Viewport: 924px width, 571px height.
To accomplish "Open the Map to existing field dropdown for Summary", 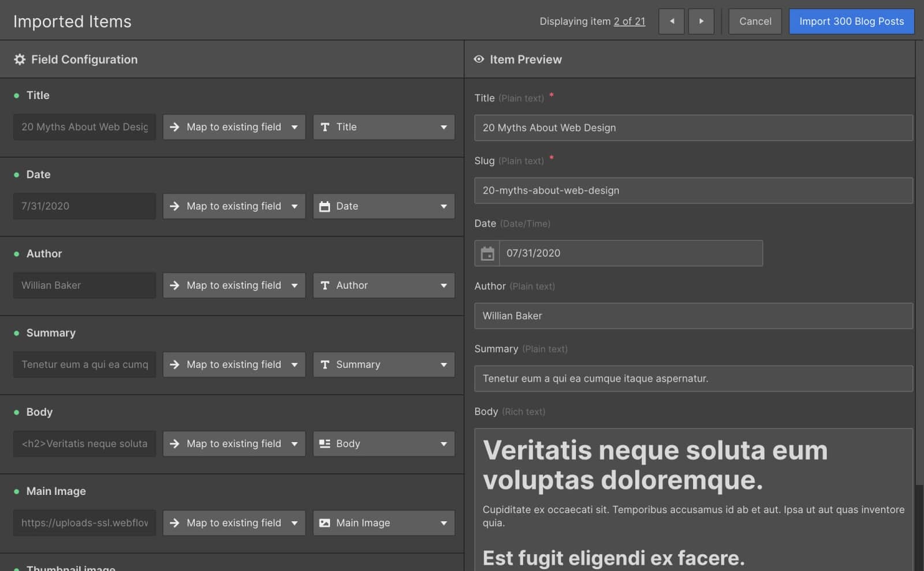I will [x=234, y=364].
